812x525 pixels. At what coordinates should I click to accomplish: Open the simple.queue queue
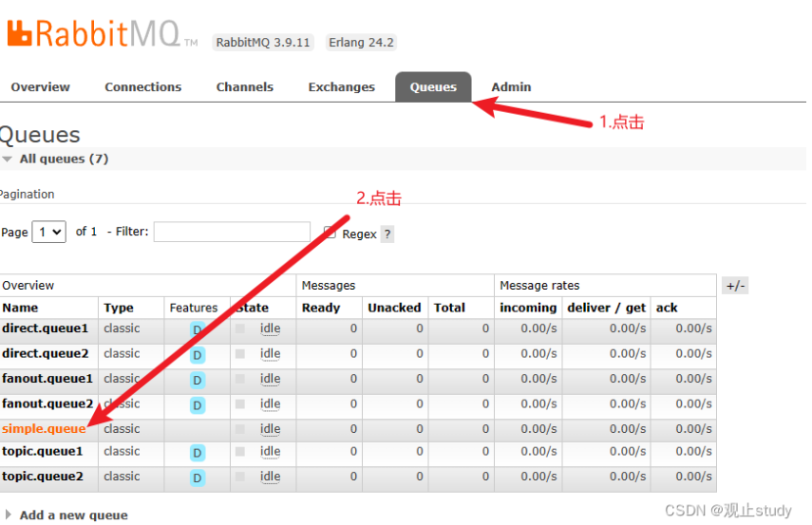pyautogui.click(x=44, y=429)
